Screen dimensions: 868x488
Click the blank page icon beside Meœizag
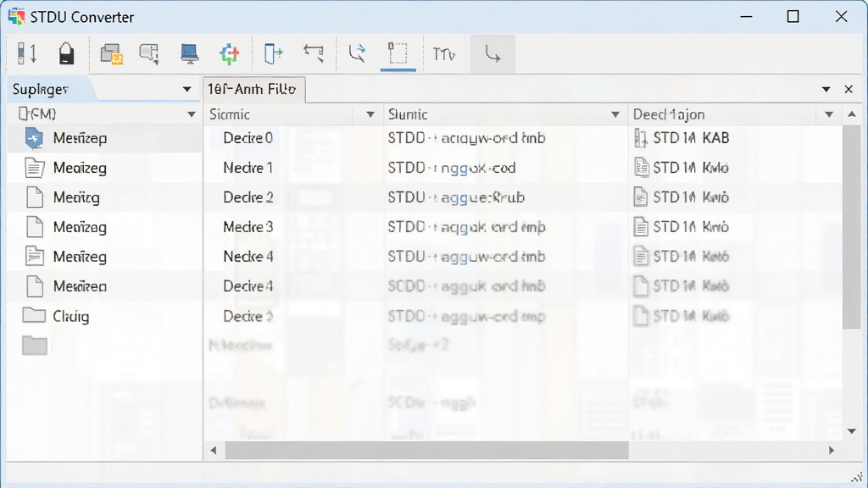(35, 227)
